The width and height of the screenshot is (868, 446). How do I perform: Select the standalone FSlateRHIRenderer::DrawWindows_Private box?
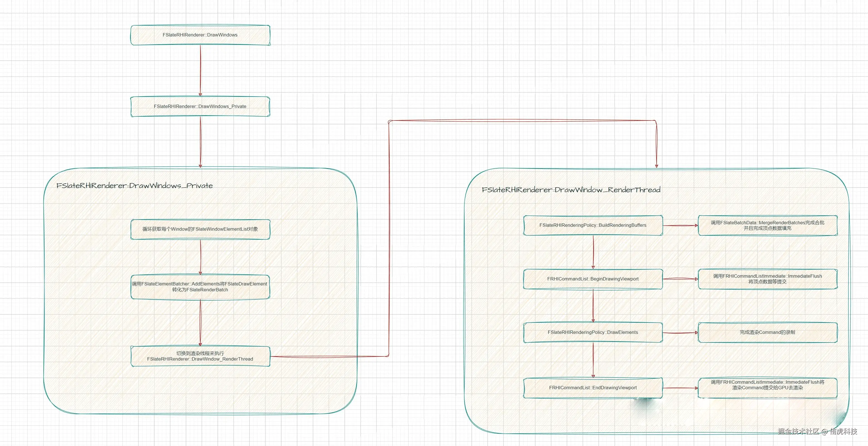point(200,106)
